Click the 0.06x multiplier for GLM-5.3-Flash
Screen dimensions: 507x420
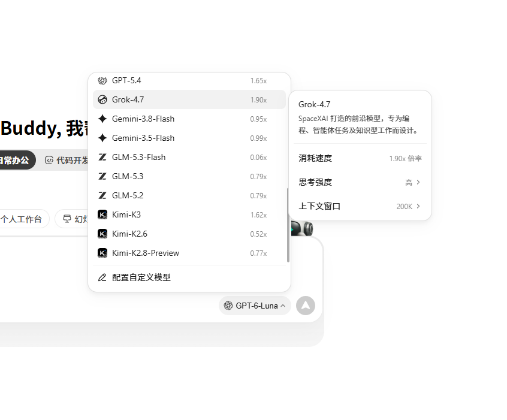coord(258,158)
